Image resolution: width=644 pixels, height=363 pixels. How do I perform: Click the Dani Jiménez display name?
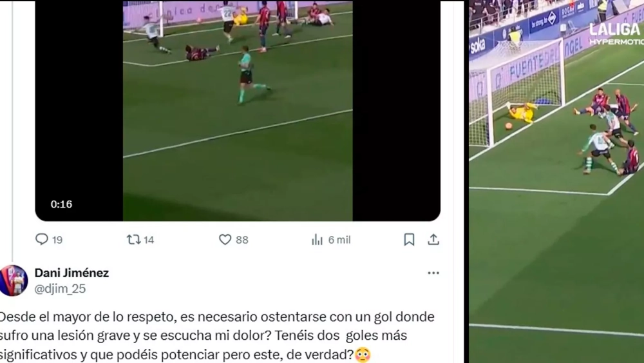coord(72,273)
